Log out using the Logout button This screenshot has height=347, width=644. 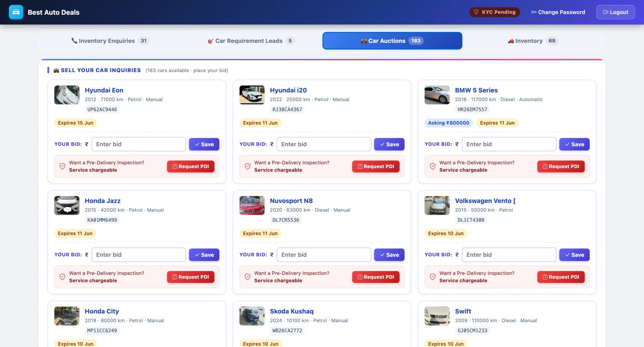615,12
